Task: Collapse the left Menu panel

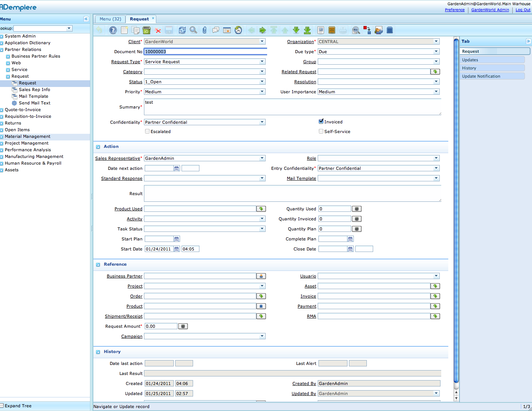Action: click(x=86, y=19)
